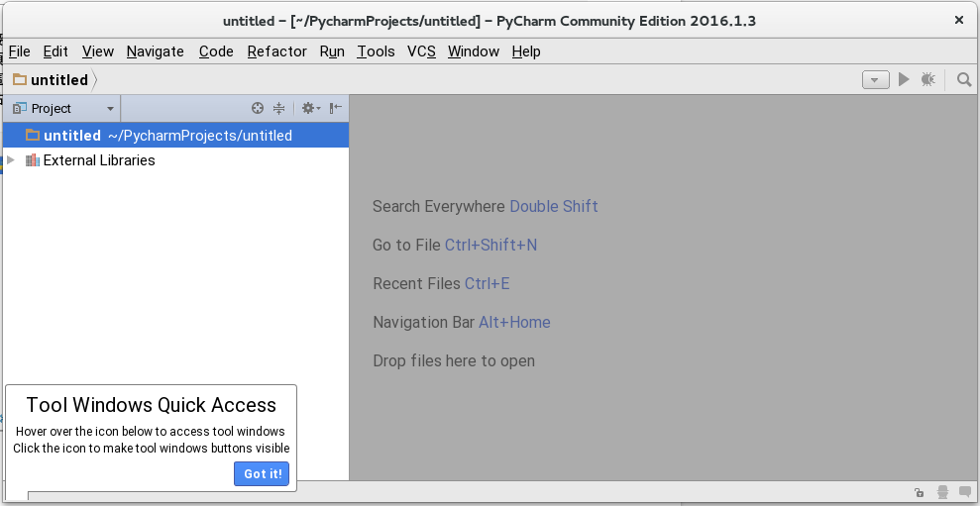This screenshot has width=980, height=506.
Task: Click the Ctrl+Shift+N shortcut text
Action: coord(490,245)
